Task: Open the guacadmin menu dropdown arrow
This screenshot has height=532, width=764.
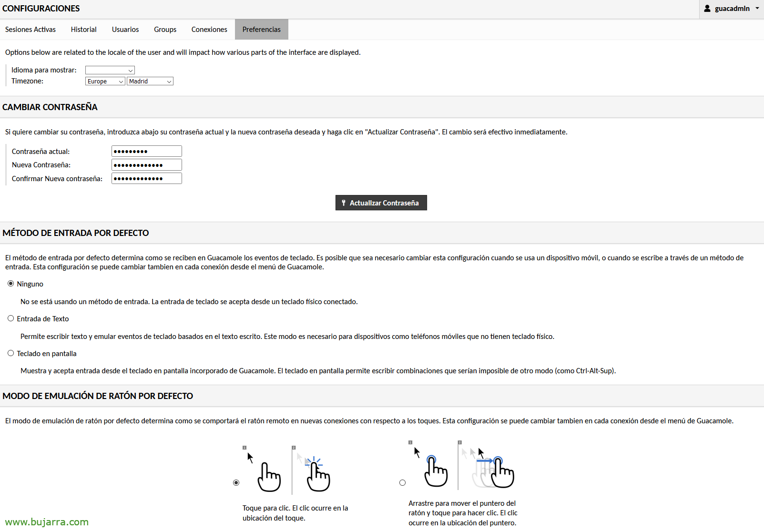Action: 757,9
